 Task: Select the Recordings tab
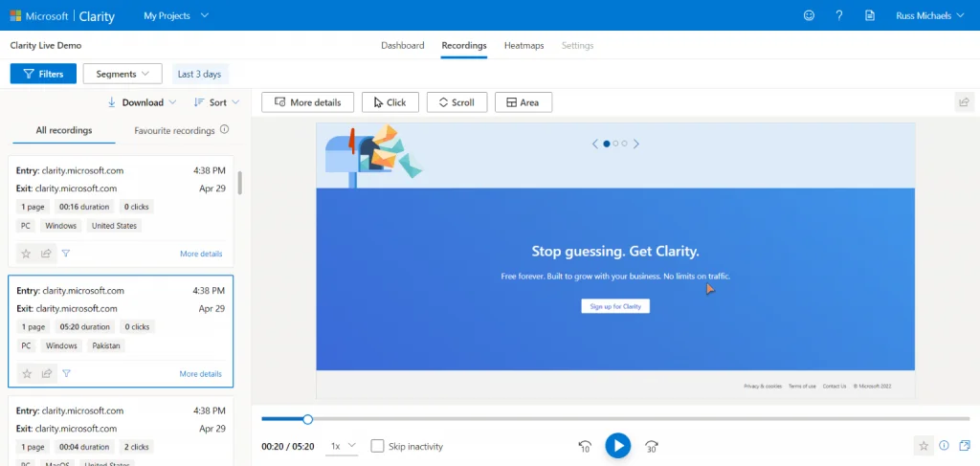point(464,46)
